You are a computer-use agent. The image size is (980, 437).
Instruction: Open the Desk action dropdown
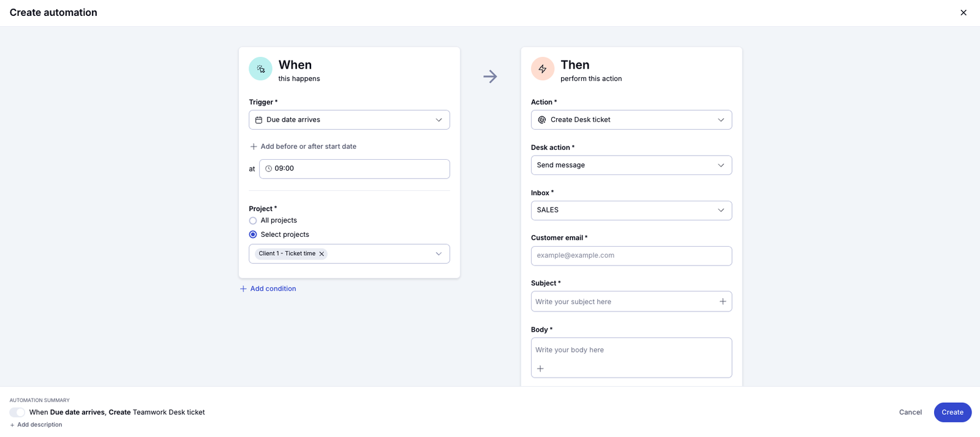click(x=631, y=165)
